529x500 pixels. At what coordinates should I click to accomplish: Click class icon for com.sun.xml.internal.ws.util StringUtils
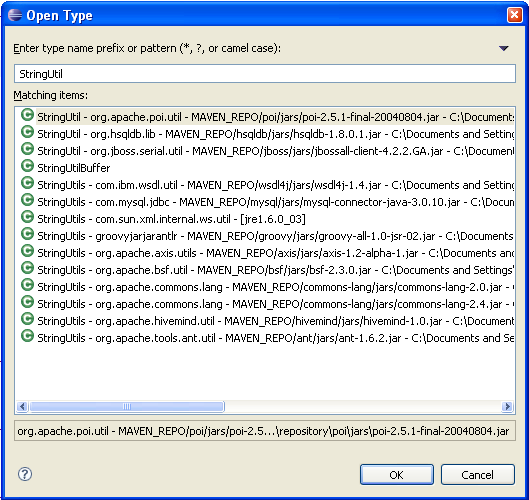click(x=27, y=217)
